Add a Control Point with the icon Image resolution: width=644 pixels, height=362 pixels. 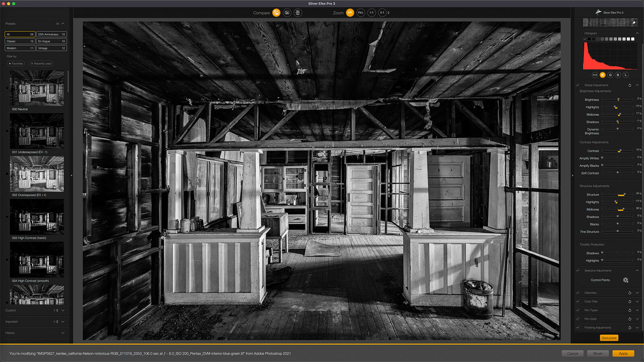click(x=625, y=280)
